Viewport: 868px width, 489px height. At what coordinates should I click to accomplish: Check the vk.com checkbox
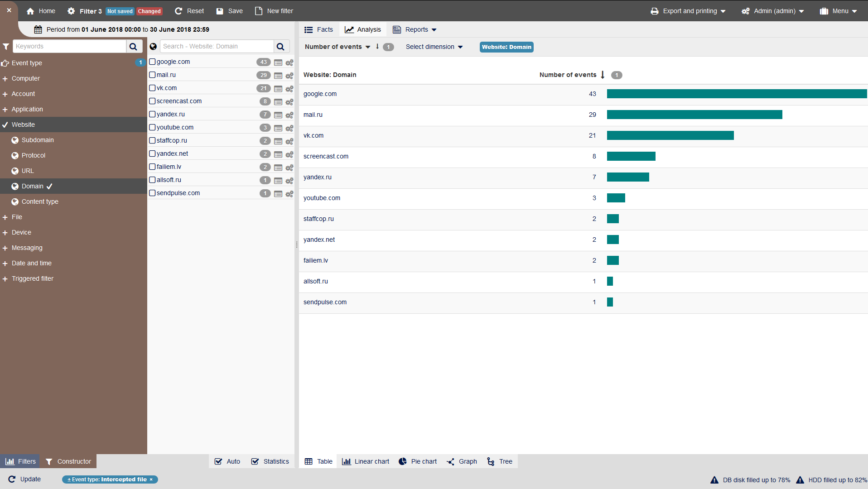point(153,88)
